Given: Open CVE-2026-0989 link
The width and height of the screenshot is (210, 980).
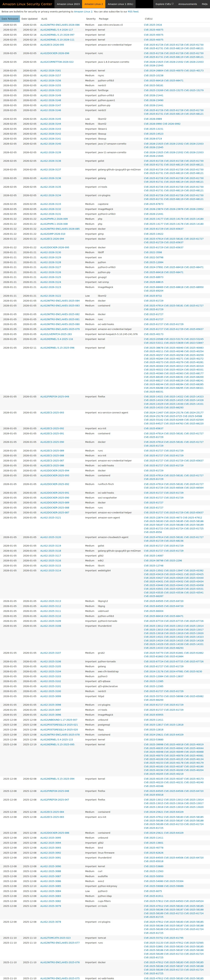Looking at the screenshot, I should (153, 119).
